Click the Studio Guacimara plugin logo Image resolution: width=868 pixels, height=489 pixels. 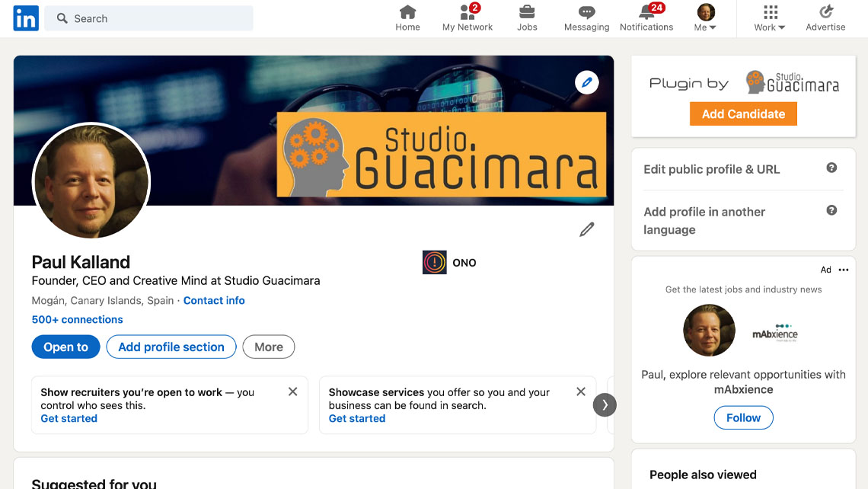(x=792, y=82)
